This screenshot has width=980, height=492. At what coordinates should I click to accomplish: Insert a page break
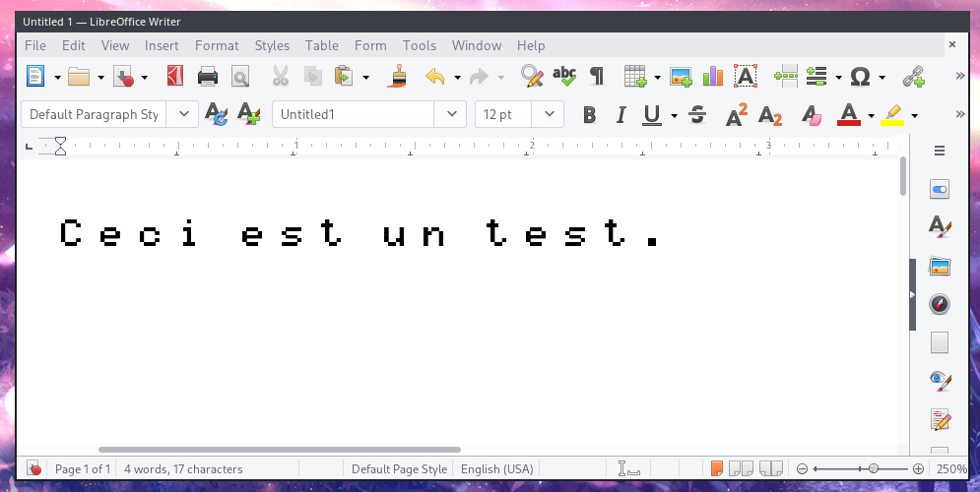click(786, 76)
